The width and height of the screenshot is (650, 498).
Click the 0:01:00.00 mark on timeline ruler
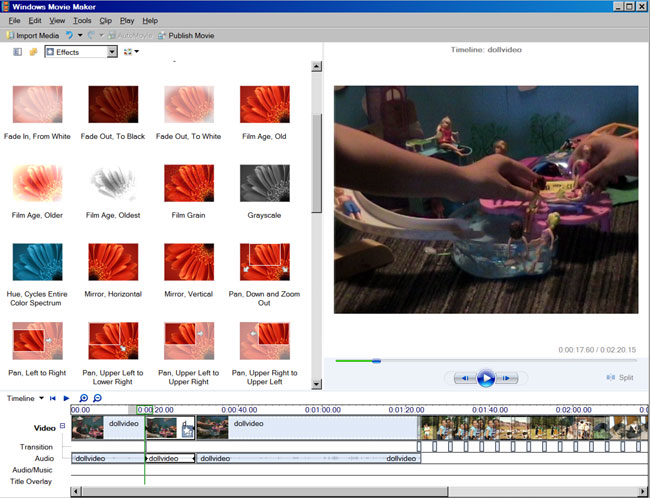point(323,410)
